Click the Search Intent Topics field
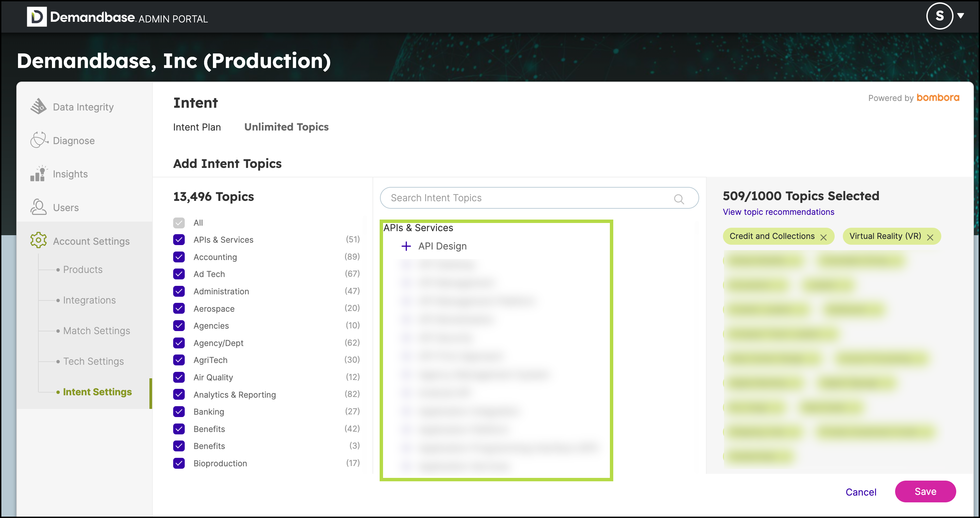This screenshot has height=518, width=980. tap(539, 198)
